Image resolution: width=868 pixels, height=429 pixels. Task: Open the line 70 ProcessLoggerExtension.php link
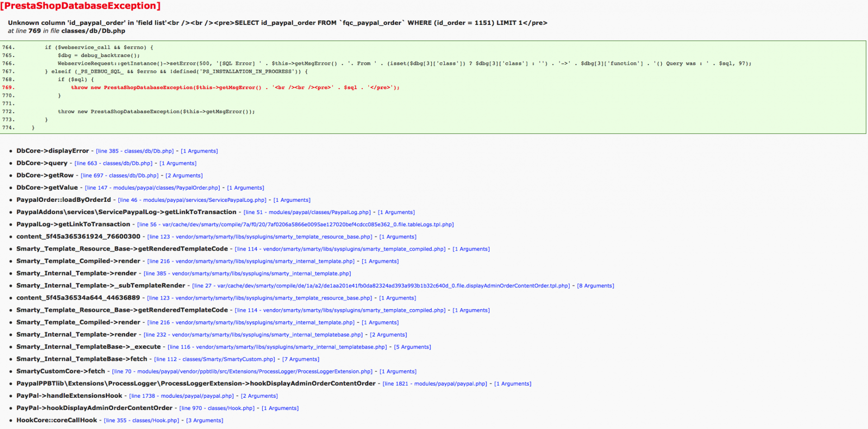242,372
